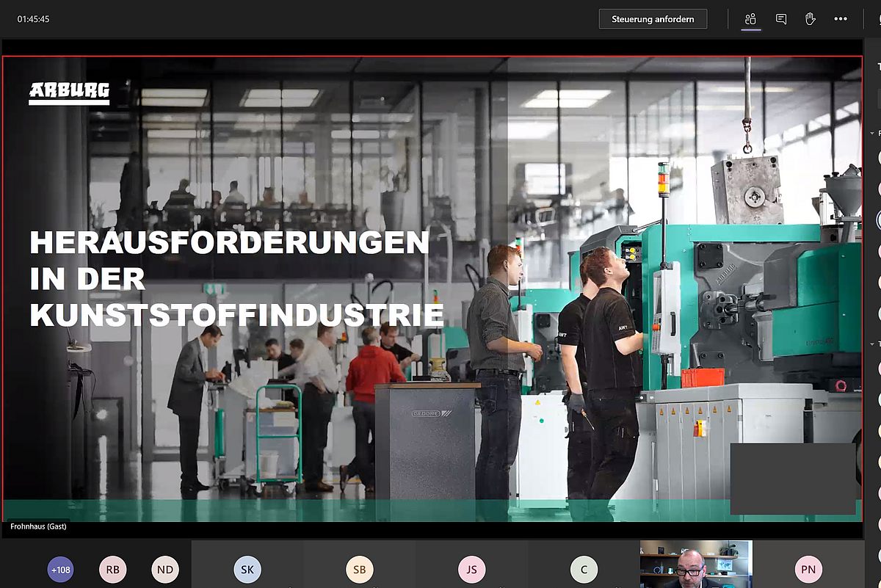Open the meeting chat icon
The width and height of the screenshot is (881, 588).
click(781, 19)
